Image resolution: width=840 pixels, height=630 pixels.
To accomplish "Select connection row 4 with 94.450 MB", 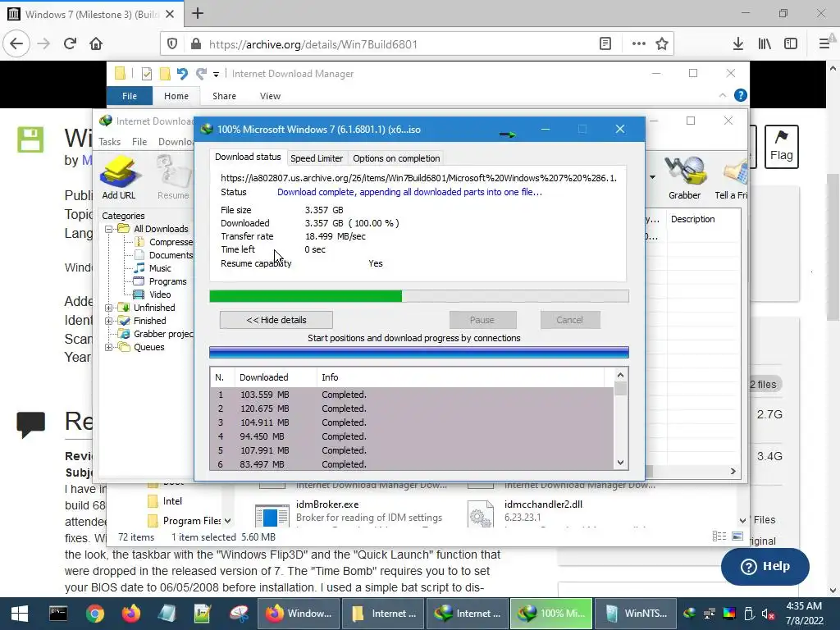I will click(412, 436).
